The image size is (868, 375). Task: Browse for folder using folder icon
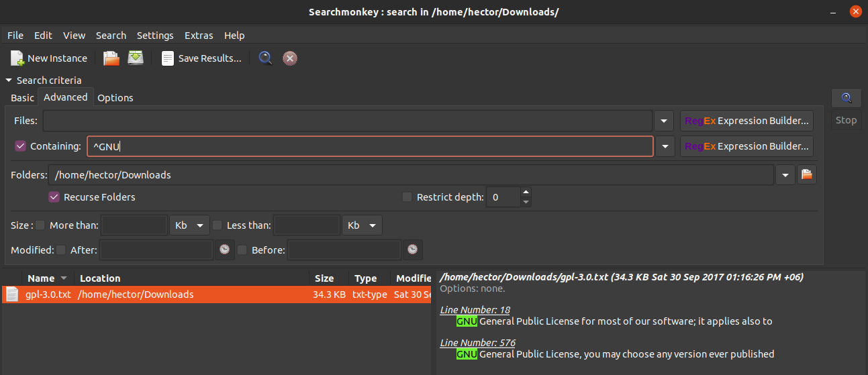(807, 175)
